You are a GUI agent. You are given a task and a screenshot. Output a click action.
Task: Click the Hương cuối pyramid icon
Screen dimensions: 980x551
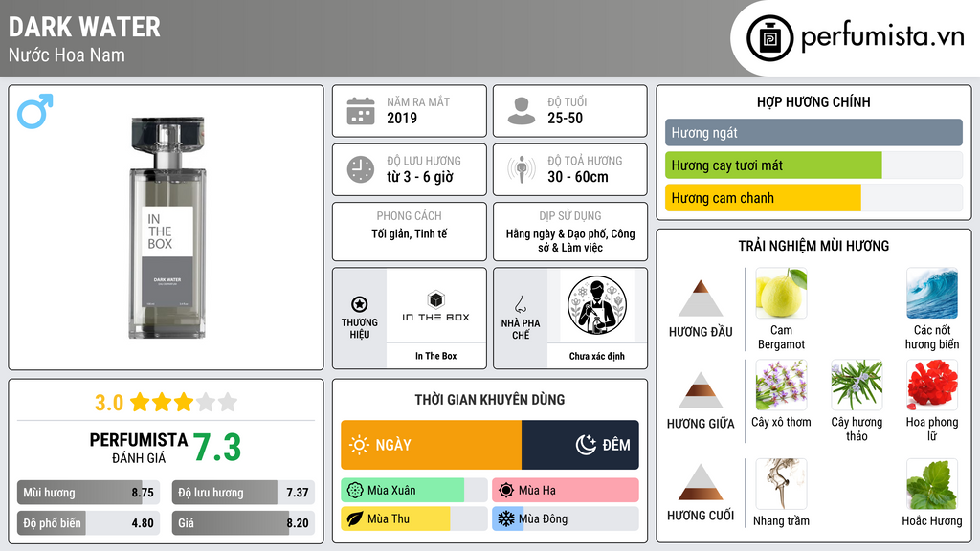tap(701, 482)
